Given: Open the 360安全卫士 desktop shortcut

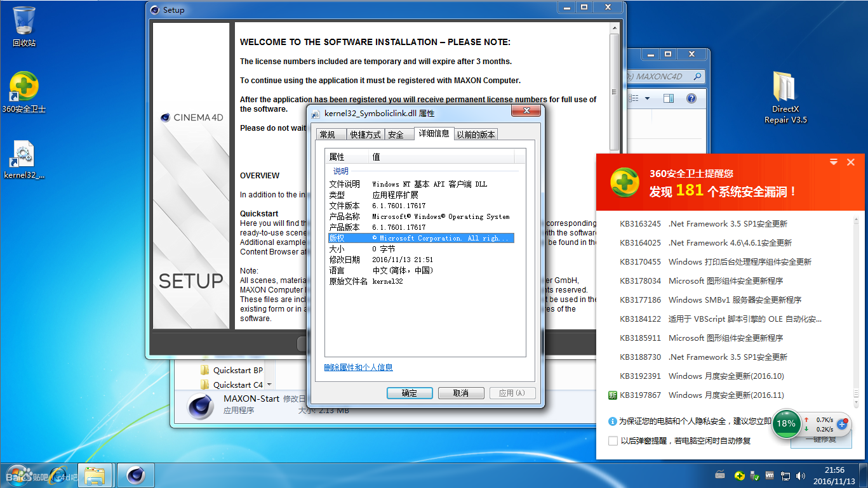Looking at the screenshot, I should click(24, 93).
